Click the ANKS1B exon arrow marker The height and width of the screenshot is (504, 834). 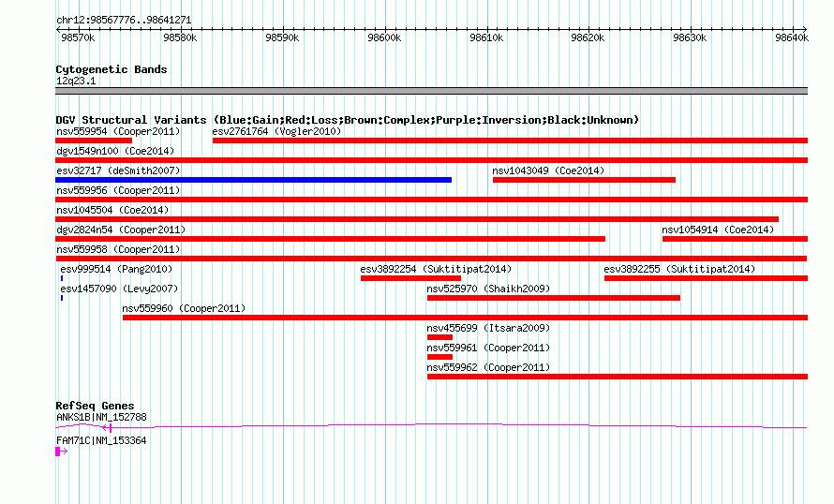[x=107, y=428]
